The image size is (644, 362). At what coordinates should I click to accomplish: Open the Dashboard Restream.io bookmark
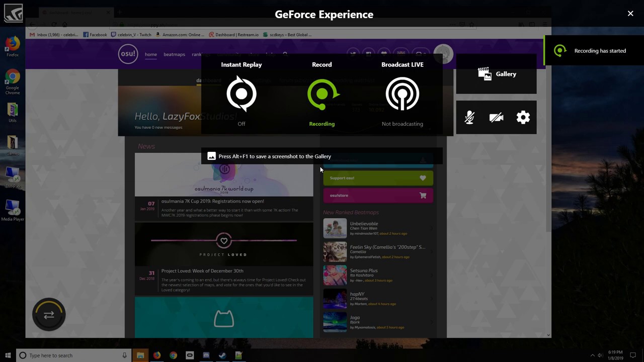pyautogui.click(x=233, y=35)
